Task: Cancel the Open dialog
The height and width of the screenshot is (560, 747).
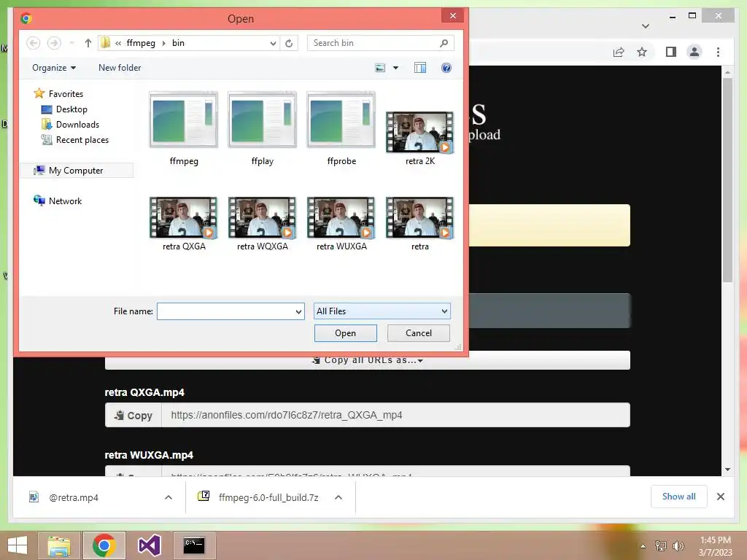Action: (x=418, y=332)
